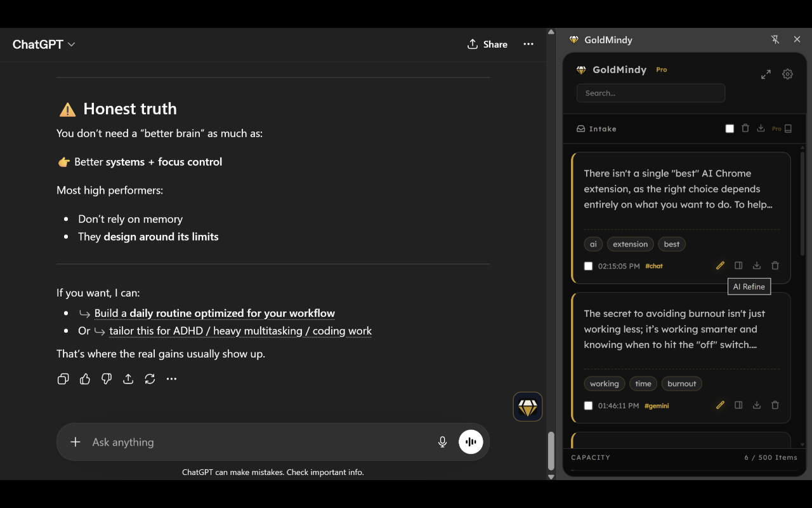Unpin the GoldMindy side panel
This screenshot has width=812, height=508.
click(775, 39)
